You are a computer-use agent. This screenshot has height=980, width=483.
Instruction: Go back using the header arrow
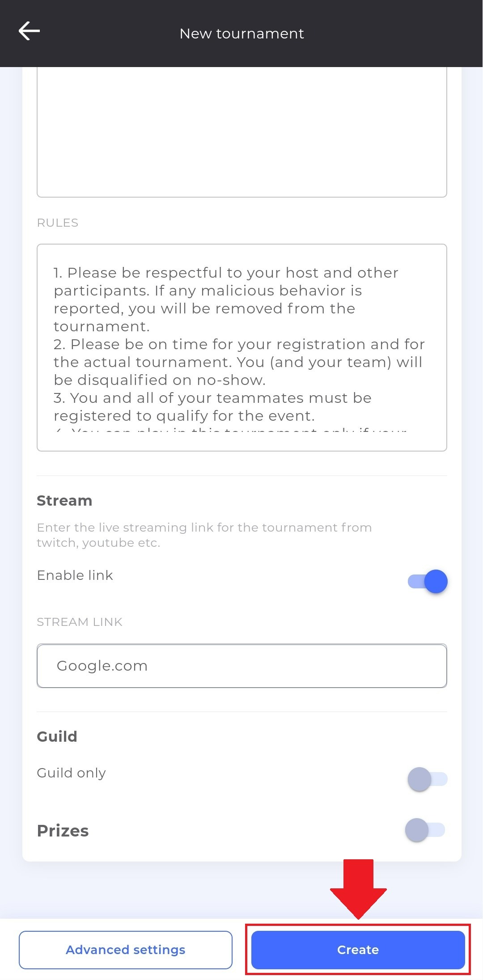coord(29,31)
